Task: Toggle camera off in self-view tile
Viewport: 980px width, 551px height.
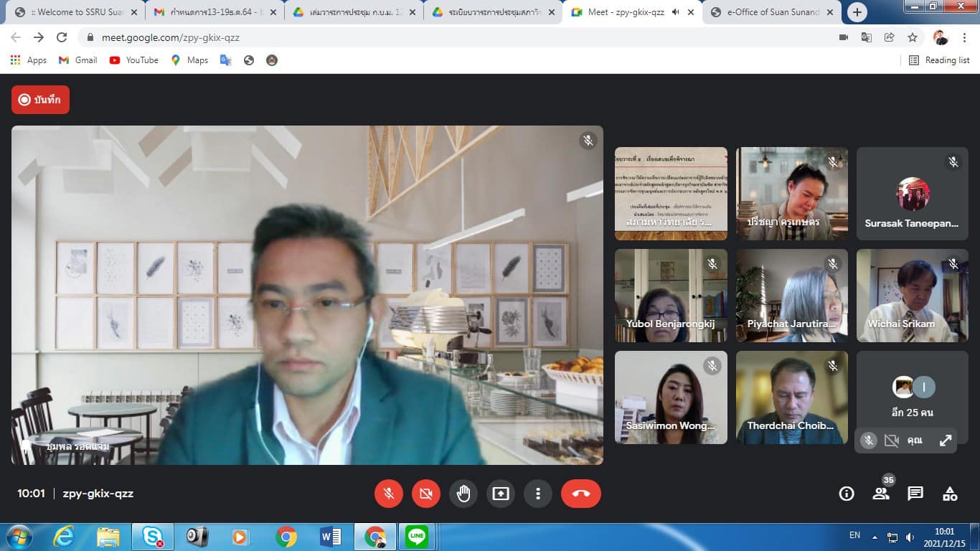Action: click(891, 441)
